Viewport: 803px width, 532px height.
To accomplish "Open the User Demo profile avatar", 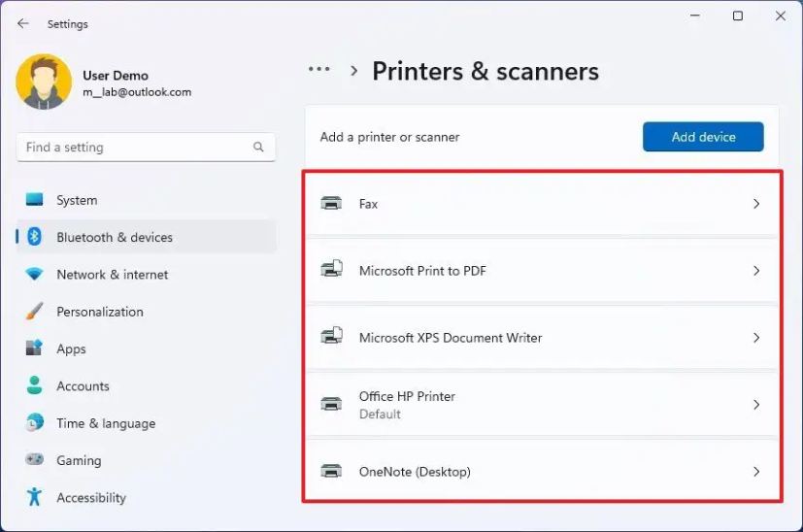I will [x=44, y=82].
